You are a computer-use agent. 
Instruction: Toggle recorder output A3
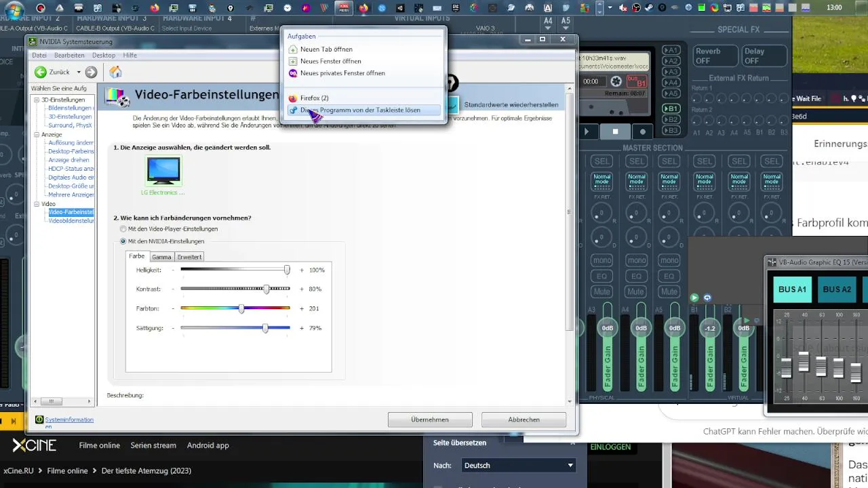click(671, 71)
